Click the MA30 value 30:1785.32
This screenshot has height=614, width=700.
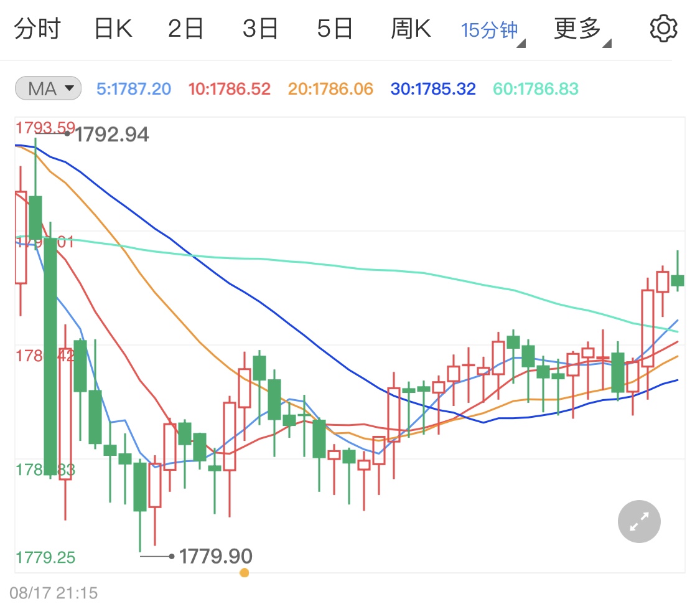433,89
